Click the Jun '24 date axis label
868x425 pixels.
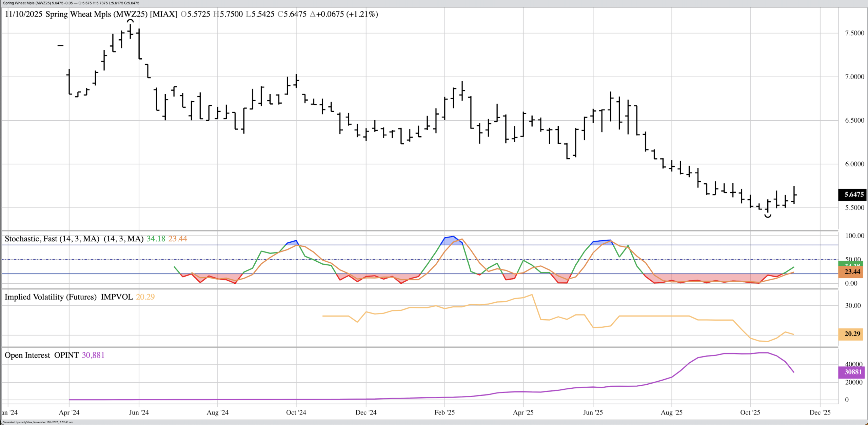pyautogui.click(x=139, y=412)
